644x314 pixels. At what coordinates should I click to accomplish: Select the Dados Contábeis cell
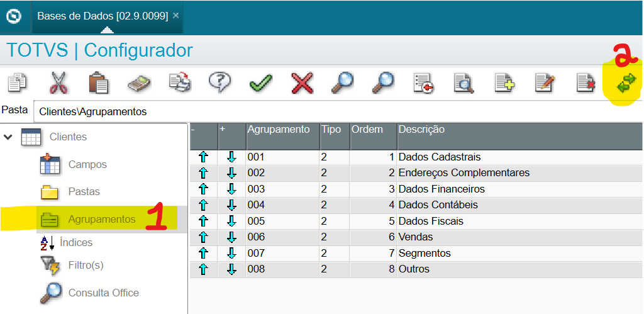coord(520,205)
